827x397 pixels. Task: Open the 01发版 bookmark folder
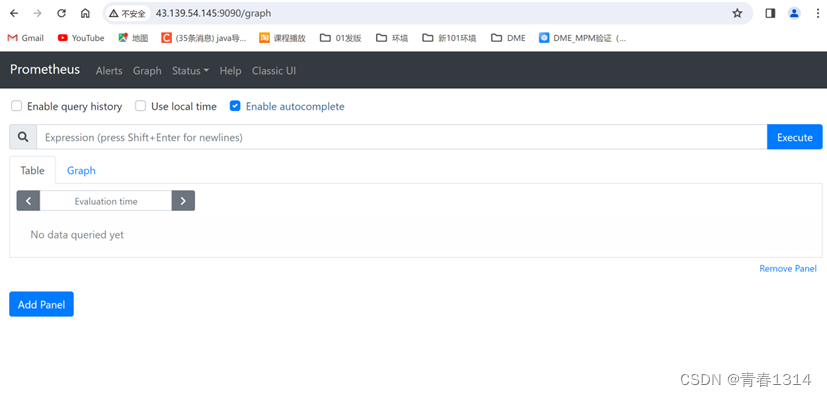[x=341, y=38]
